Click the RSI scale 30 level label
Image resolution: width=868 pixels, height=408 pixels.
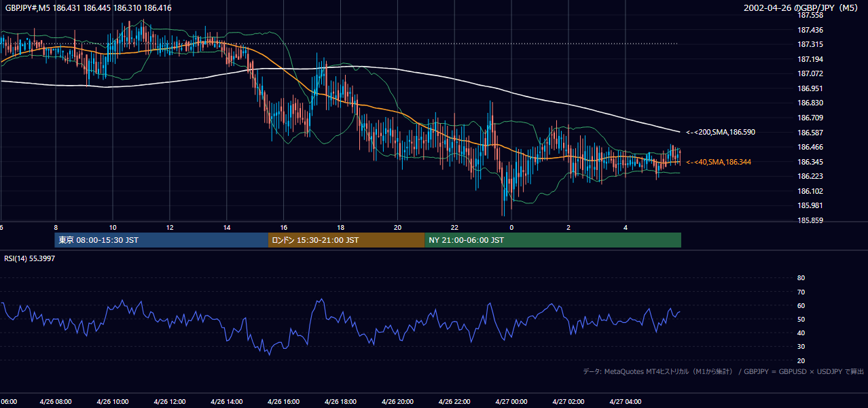point(801,347)
